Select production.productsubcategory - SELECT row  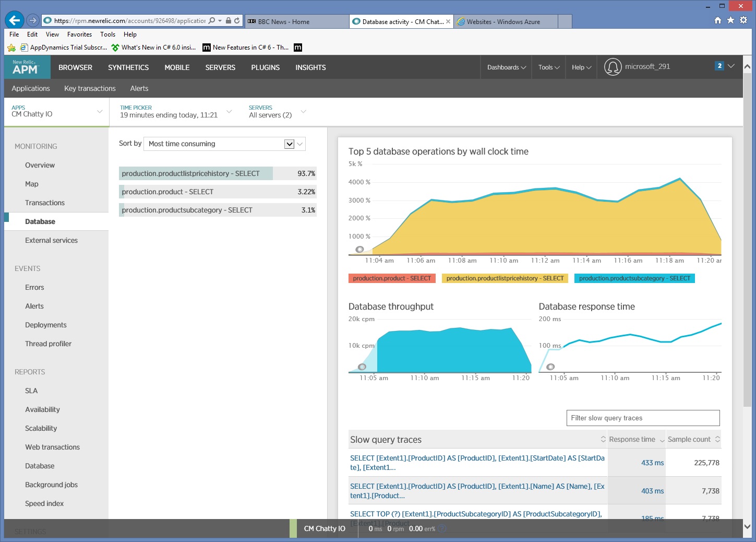(x=218, y=210)
